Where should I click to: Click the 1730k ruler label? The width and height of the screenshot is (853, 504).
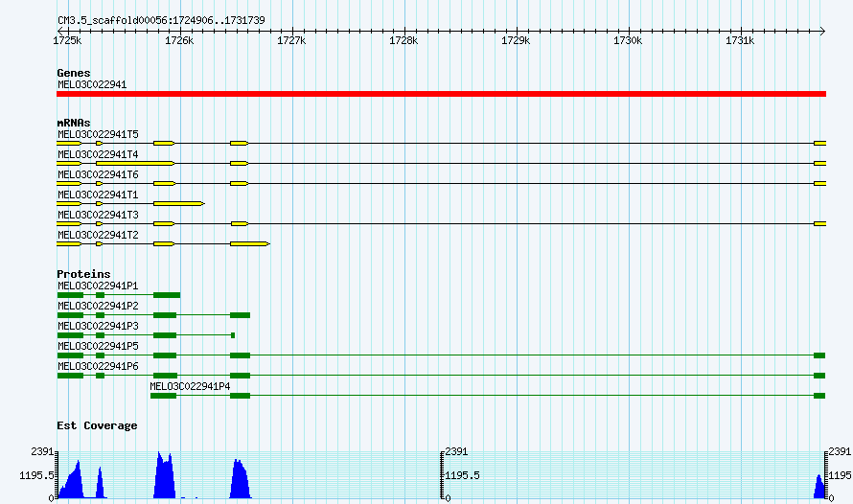tap(628, 41)
